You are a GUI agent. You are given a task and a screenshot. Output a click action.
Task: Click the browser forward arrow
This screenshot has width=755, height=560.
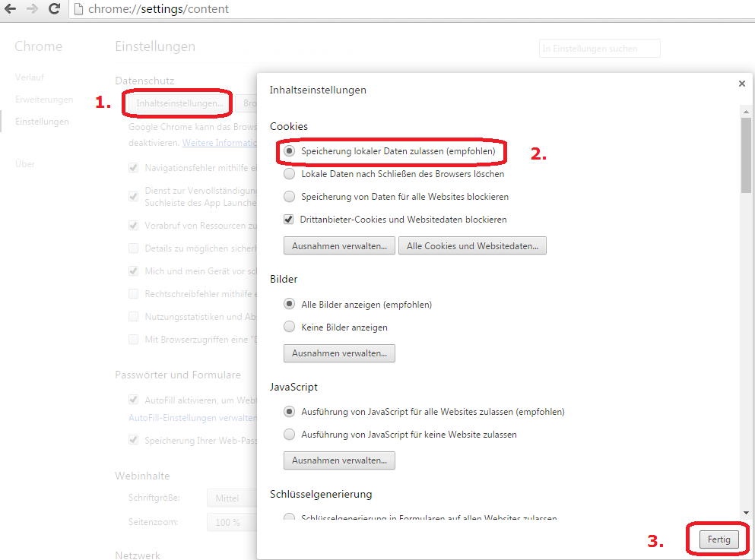(33, 9)
